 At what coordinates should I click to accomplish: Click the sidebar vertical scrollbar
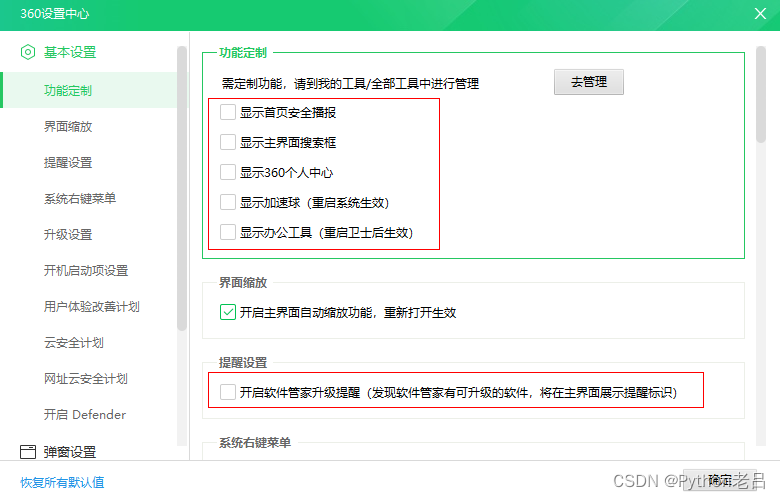[x=182, y=189]
